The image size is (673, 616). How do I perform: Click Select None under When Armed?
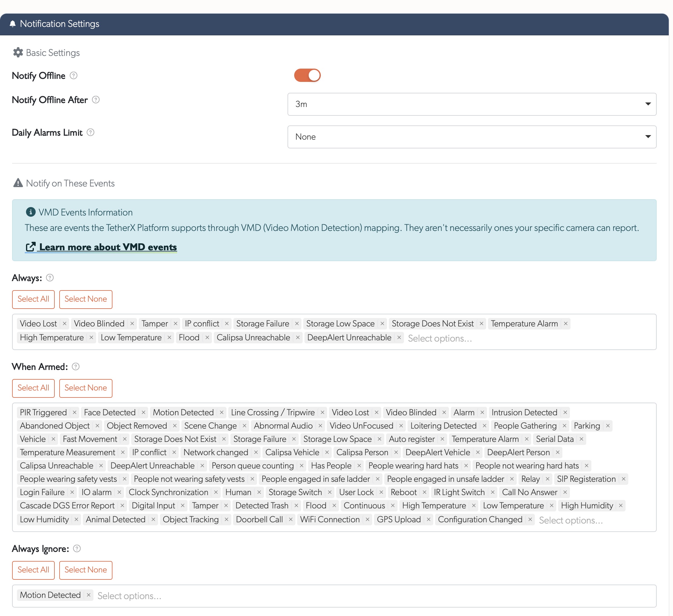tap(86, 388)
